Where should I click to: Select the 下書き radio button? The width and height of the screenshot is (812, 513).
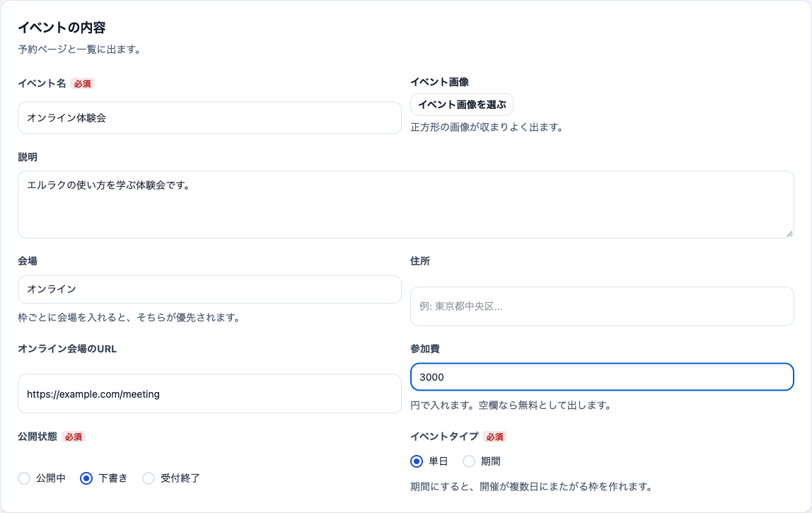click(x=86, y=478)
